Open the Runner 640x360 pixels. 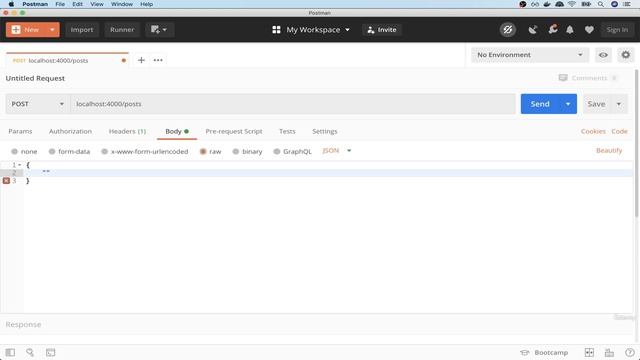pos(122,30)
